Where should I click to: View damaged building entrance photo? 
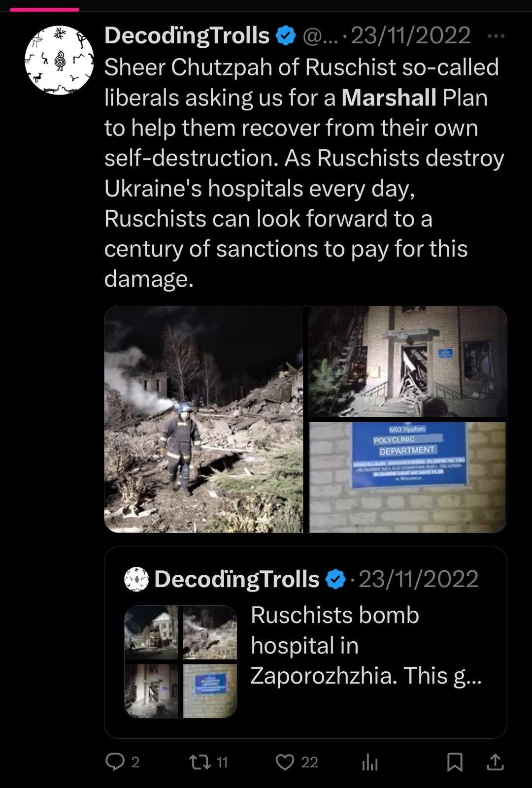[x=407, y=361]
